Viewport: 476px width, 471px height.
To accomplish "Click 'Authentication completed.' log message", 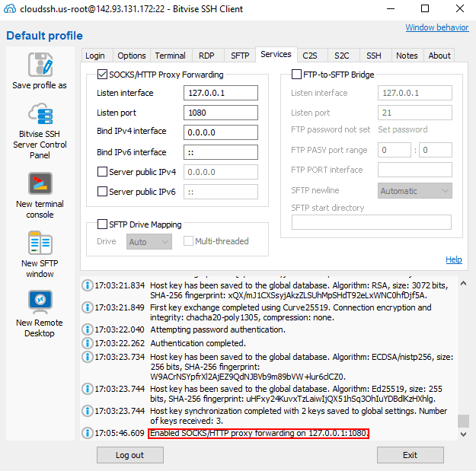I will click(198, 343).
